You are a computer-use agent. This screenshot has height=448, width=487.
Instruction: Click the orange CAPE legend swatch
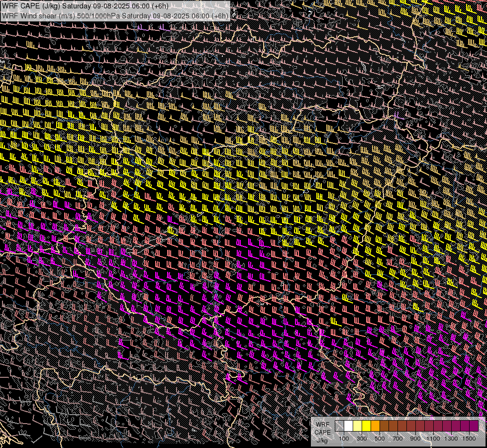(x=375, y=426)
